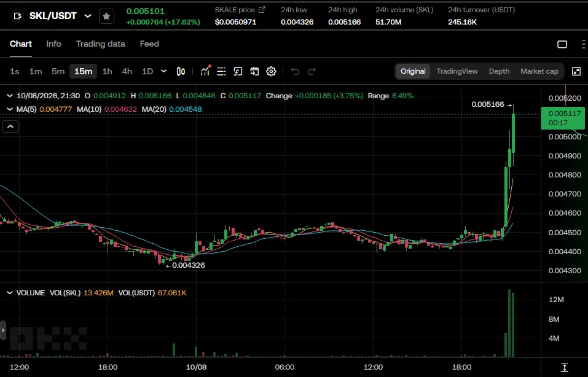Image resolution: width=588 pixels, height=377 pixels.
Task: Click the toolbar icon left of the gear
Action: click(254, 71)
